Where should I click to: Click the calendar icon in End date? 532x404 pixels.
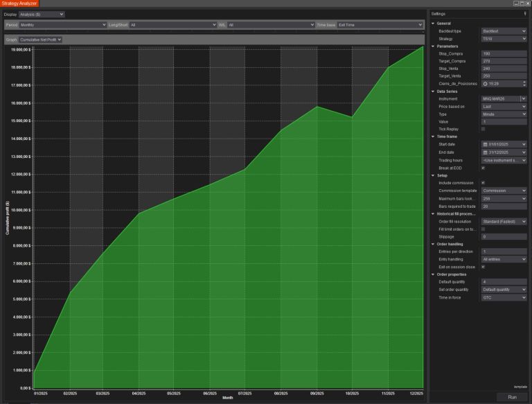coord(485,152)
